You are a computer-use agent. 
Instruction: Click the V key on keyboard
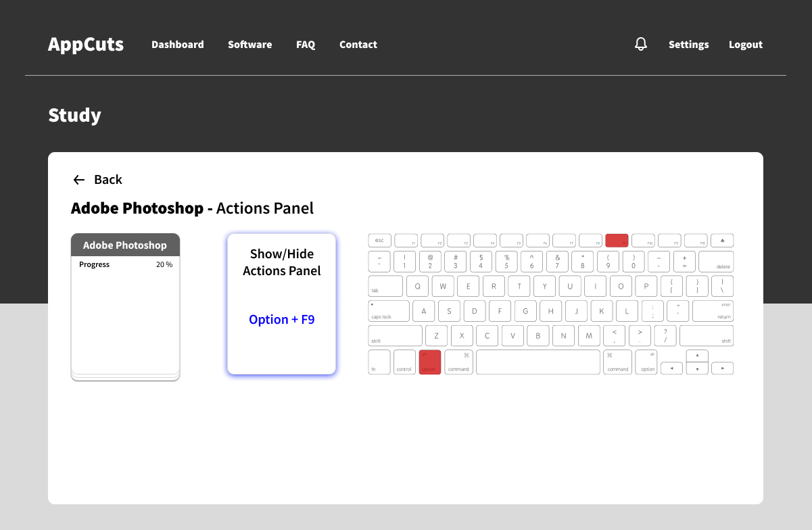click(512, 336)
